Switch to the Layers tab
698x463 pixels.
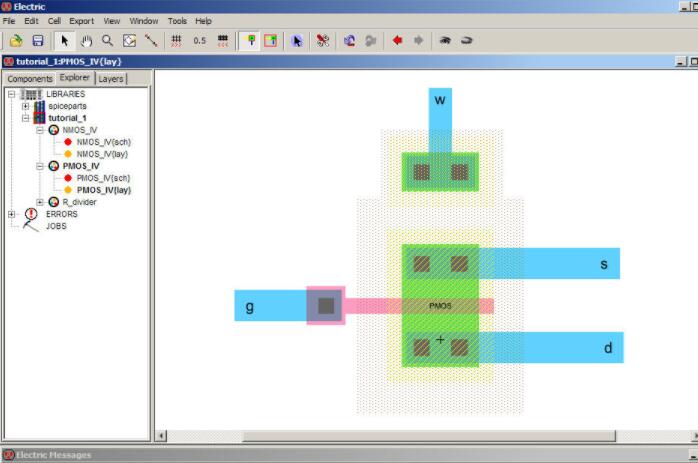[111, 78]
